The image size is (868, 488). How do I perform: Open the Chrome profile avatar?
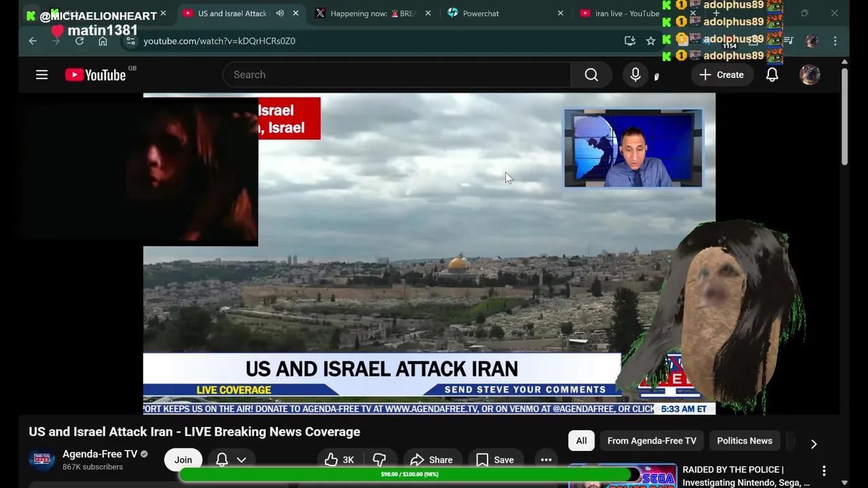(812, 41)
